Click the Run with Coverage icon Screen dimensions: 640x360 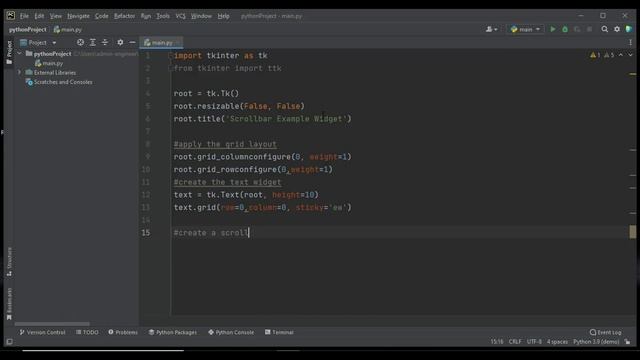pos(577,29)
